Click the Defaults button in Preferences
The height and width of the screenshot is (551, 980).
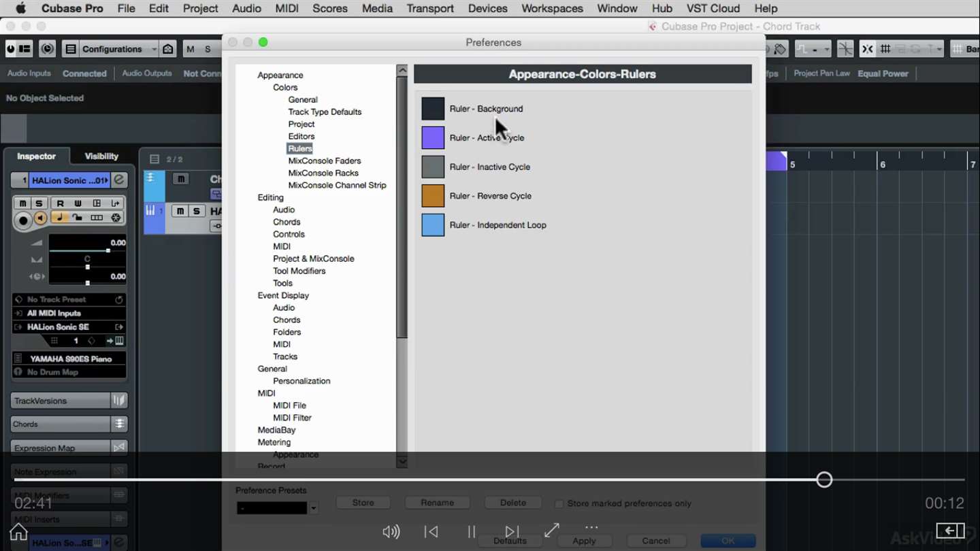510,541
